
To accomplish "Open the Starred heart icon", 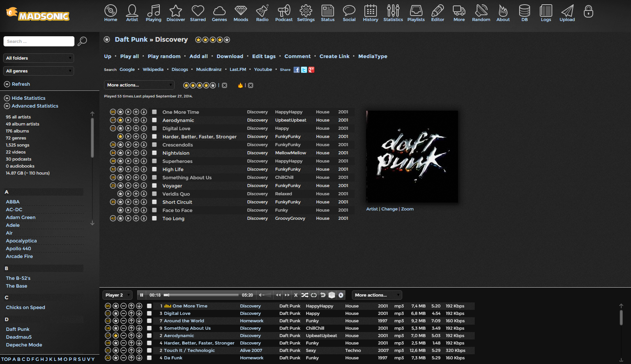I will click(198, 11).
